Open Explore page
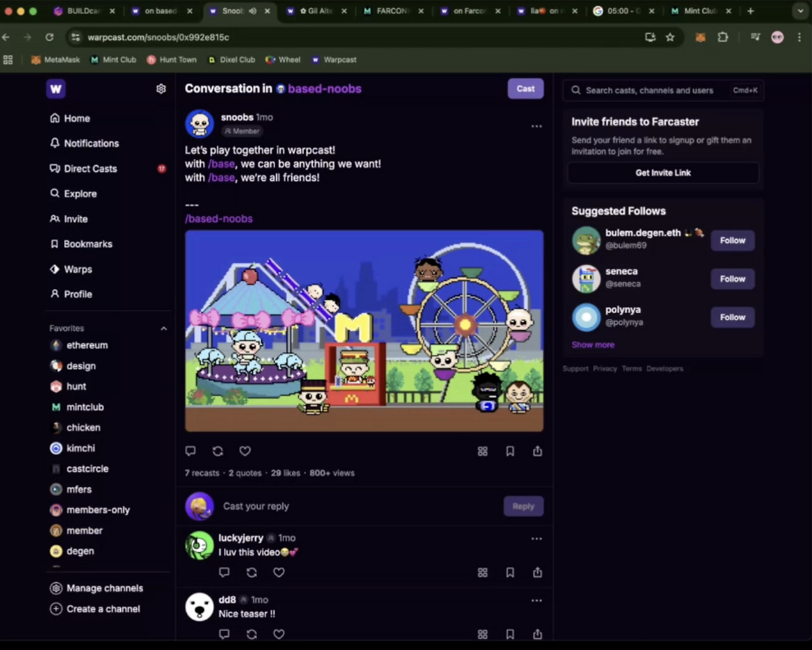812x650 pixels. [73, 193]
